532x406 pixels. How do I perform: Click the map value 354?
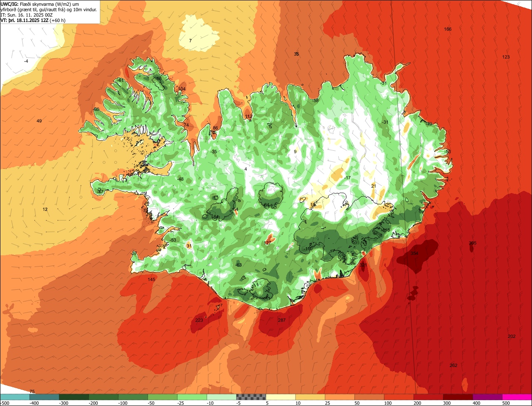[x=414, y=253]
